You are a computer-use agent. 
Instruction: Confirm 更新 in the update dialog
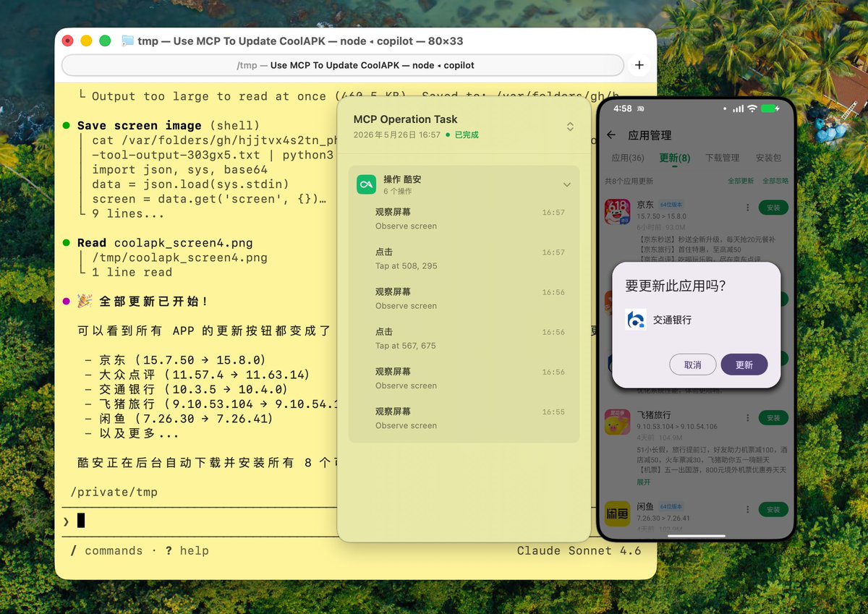[744, 365]
